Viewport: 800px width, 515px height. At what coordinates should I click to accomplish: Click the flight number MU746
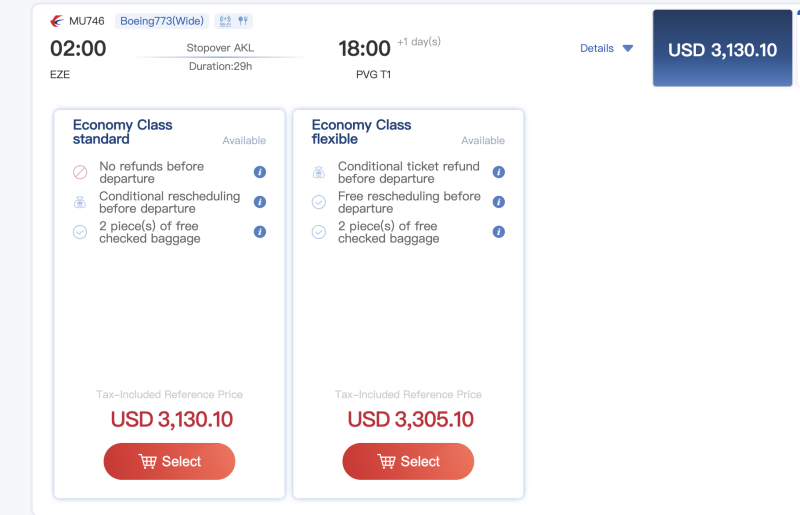[x=87, y=21]
